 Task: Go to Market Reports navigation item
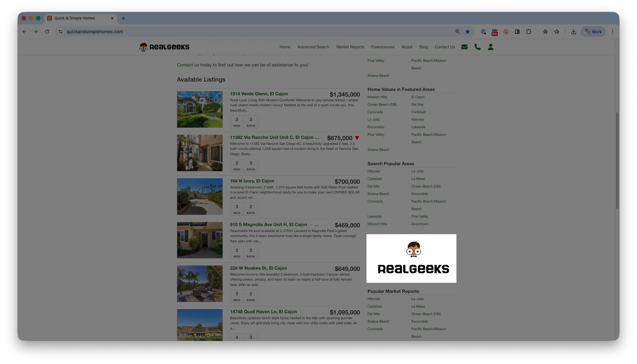(350, 47)
